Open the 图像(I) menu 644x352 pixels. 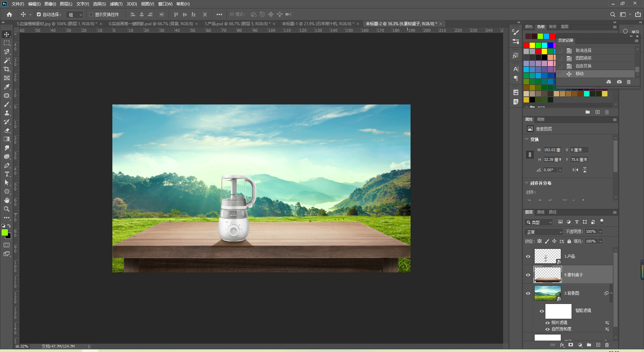[50, 4]
